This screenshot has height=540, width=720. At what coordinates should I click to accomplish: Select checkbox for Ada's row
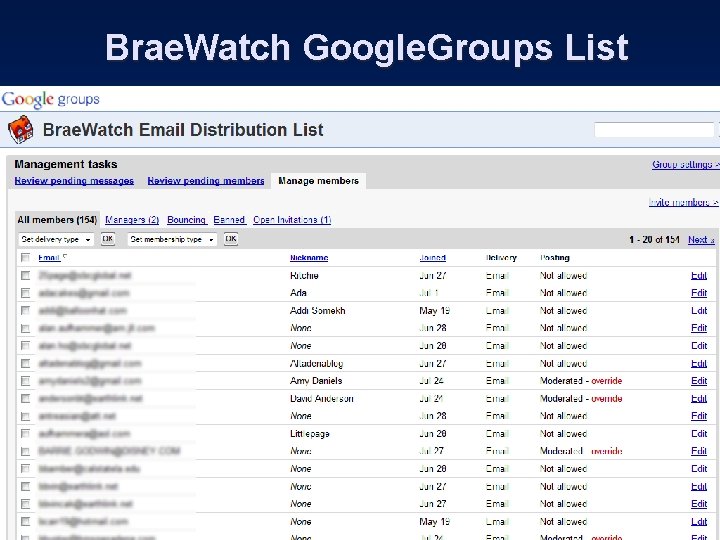[x=25, y=293]
